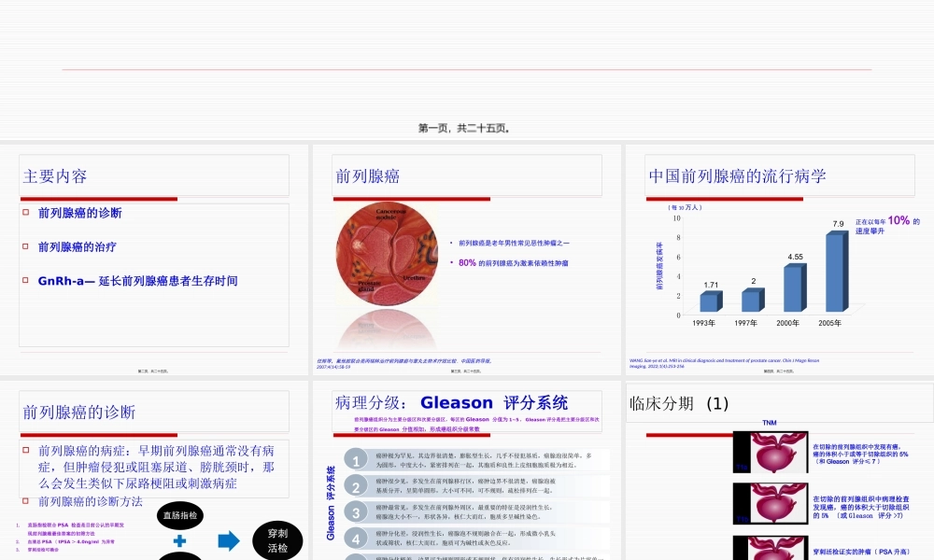Click the red square bullet beside 前列腺癌的治疗
This screenshot has width=934, height=560.
[x=25, y=247]
